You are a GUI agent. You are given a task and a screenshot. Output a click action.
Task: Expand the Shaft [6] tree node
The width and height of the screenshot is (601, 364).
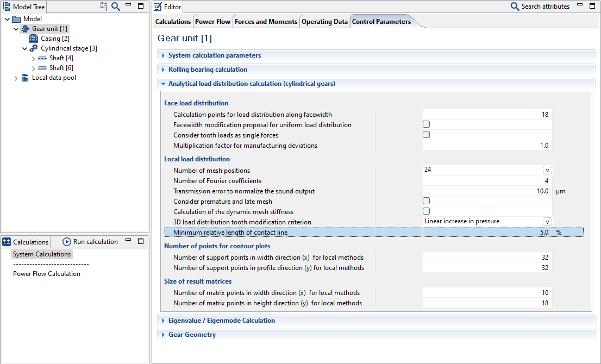[34, 68]
